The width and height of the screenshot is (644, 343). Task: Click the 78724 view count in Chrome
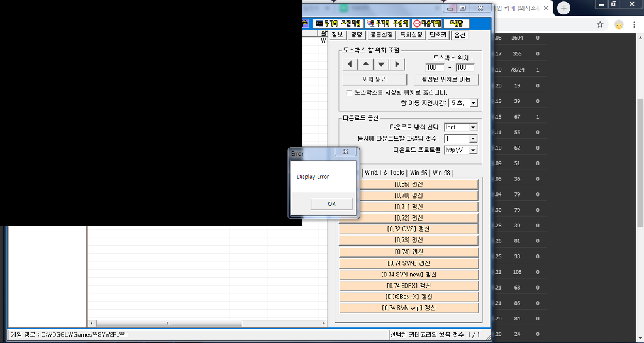pos(517,70)
